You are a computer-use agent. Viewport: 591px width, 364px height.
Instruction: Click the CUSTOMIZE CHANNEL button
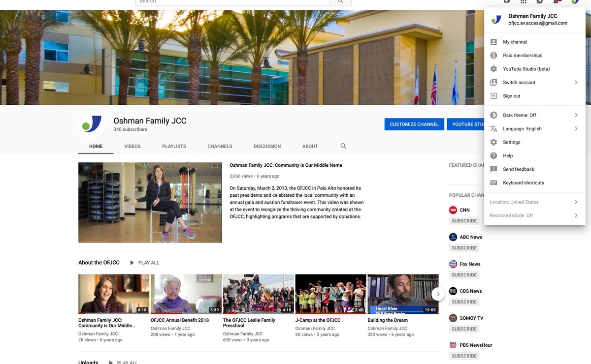tap(414, 124)
